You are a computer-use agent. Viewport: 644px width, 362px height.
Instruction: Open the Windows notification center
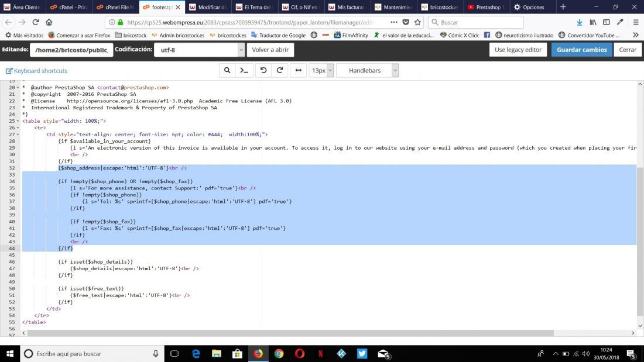(x=631, y=353)
